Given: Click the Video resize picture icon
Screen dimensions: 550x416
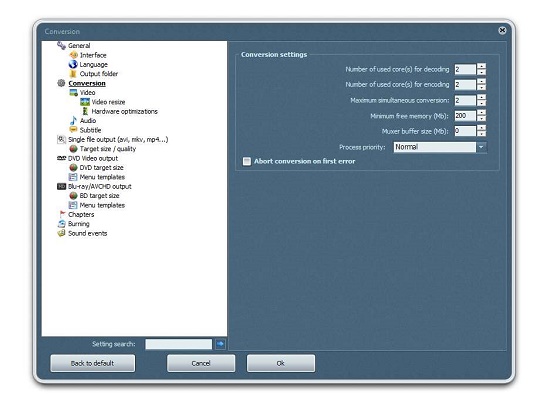Looking at the screenshot, I should (85, 102).
